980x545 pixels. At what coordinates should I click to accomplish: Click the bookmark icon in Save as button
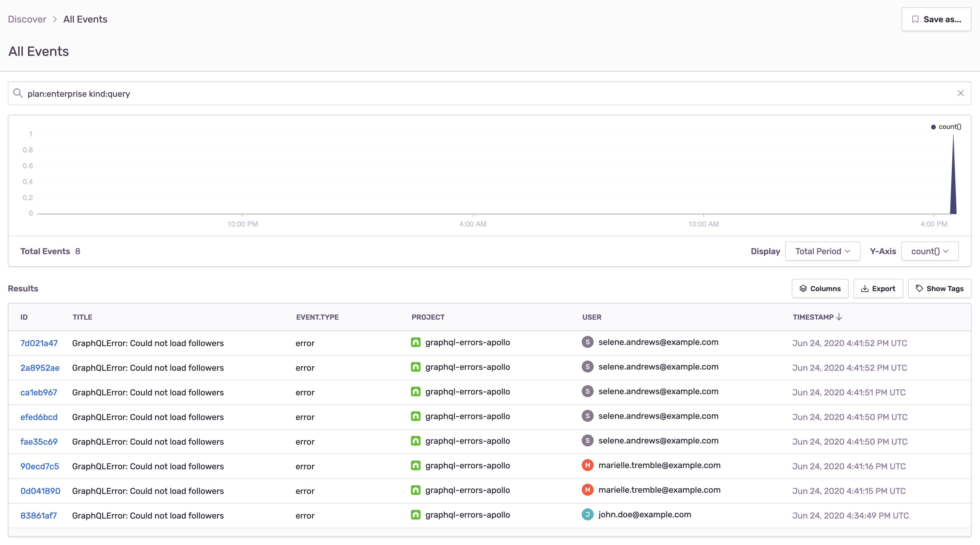[x=916, y=19]
